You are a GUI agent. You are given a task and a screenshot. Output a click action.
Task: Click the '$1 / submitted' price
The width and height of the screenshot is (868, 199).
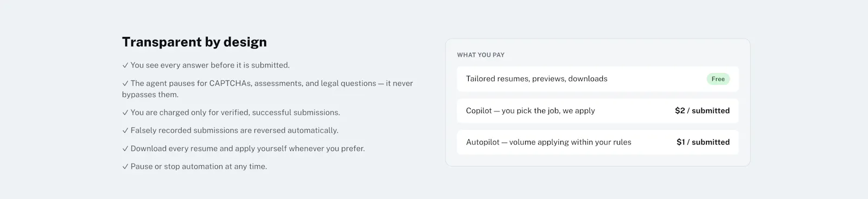(703, 142)
